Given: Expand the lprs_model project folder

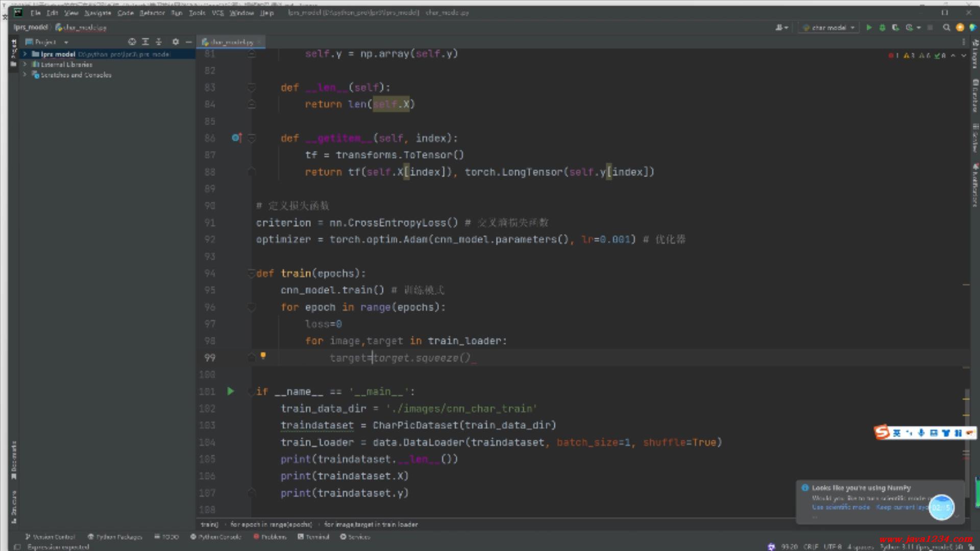Looking at the screenshot, I should pos(24,54).
